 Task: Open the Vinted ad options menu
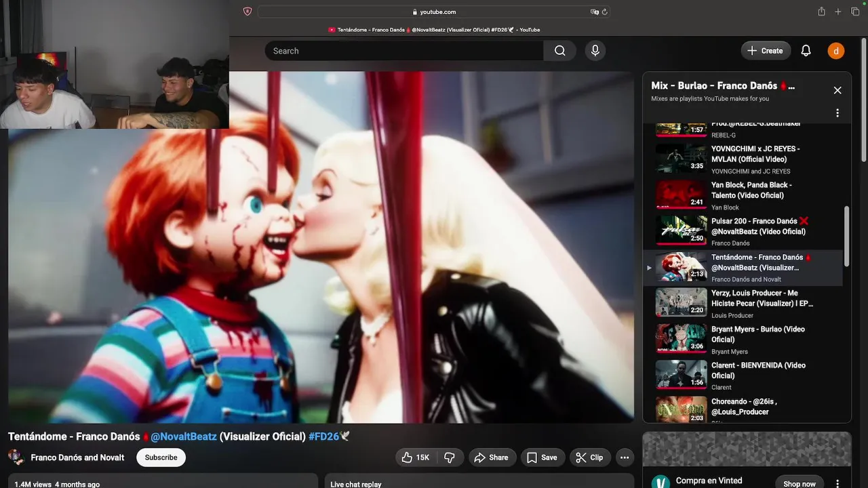point(837,484)
